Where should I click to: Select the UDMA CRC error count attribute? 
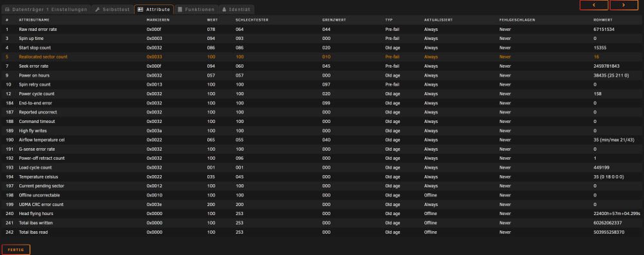41,204
